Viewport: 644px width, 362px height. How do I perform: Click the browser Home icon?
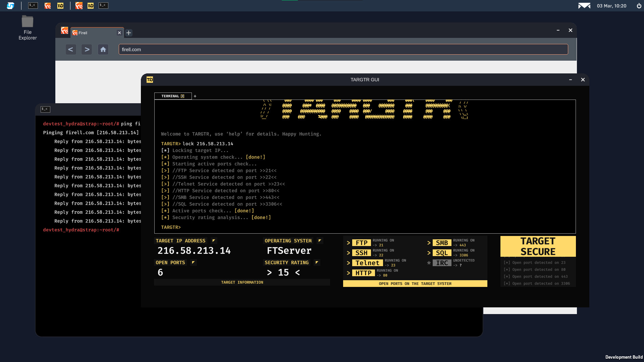click(103, 49)
